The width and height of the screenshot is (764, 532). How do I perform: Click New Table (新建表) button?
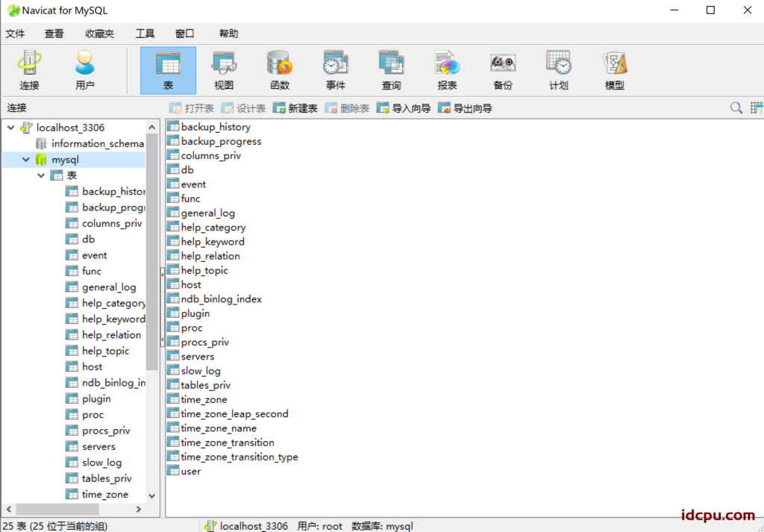[295, 108]
